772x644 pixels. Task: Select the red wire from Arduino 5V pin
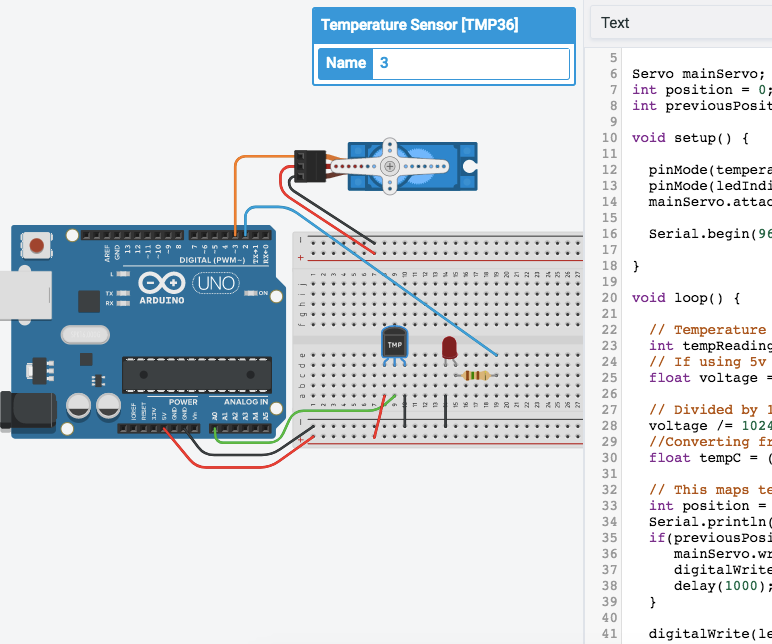click(231, 466)
